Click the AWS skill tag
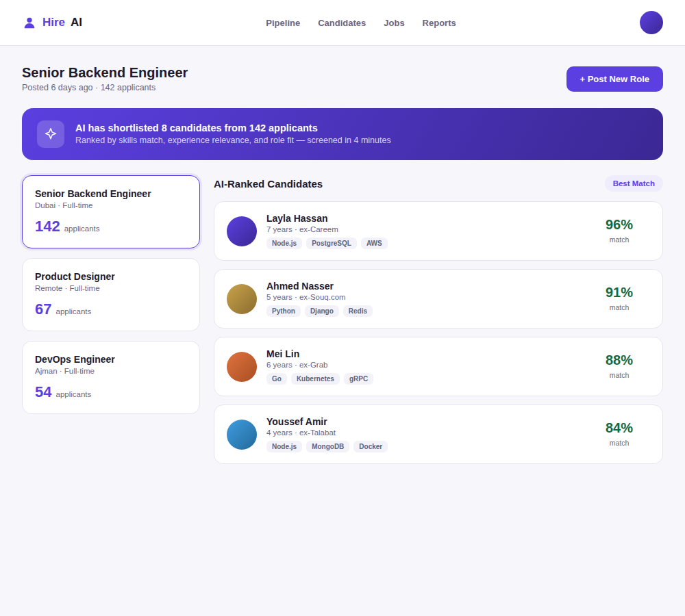 point(374,243)
